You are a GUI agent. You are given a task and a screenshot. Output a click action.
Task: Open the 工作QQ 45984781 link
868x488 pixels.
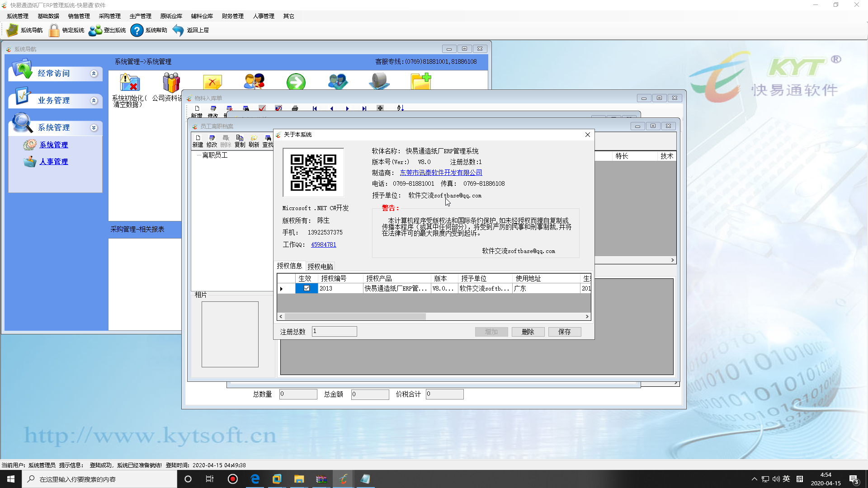(x=324, y=244)
